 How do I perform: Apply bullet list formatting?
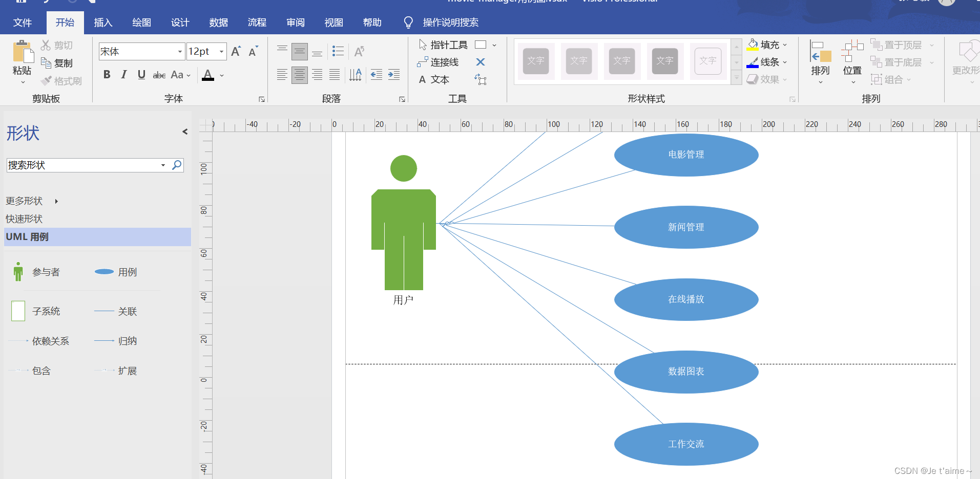coord(338,51)
